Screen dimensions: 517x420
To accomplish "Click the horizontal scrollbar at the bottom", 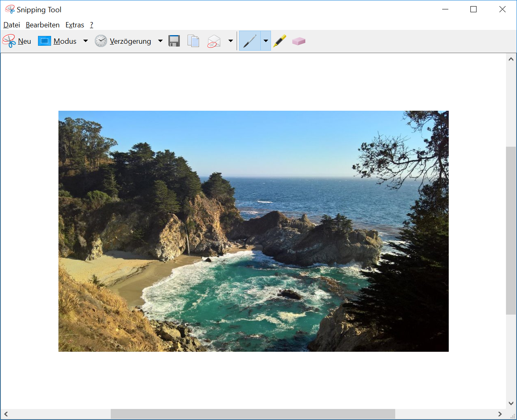I will coord(253,413).
